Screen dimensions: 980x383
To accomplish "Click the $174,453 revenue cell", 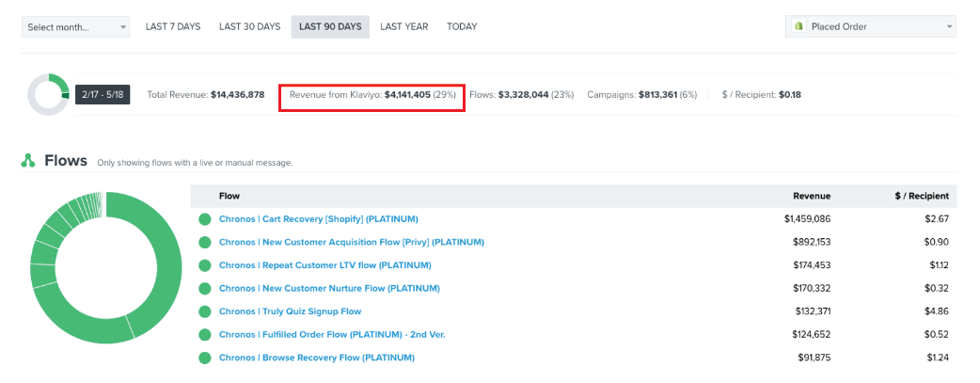I will click(812, 265).
